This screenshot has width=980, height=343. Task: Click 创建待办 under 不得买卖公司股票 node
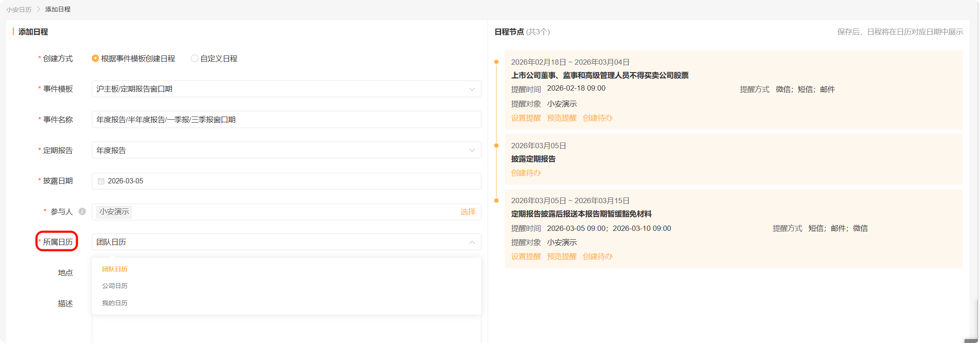597,118
